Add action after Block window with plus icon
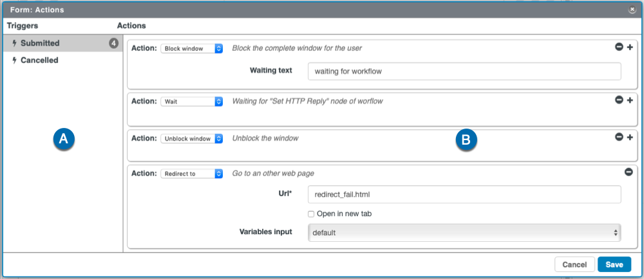The width and height of the screenshot is (644, 279). [630, 47]
